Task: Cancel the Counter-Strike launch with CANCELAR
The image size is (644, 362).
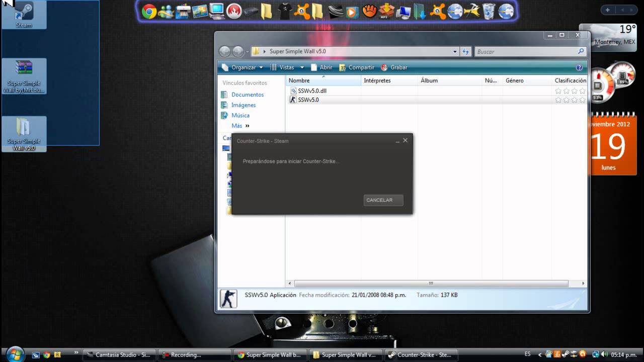Action: point(383,200)
